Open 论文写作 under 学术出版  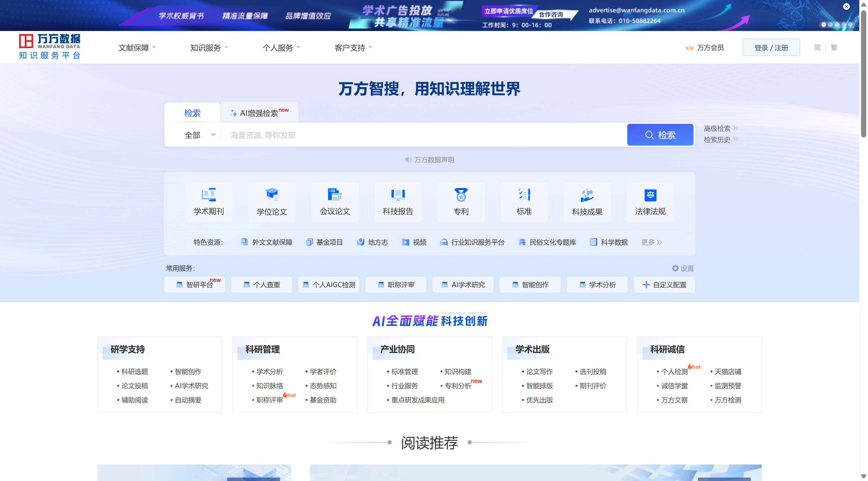click(539, 371)
